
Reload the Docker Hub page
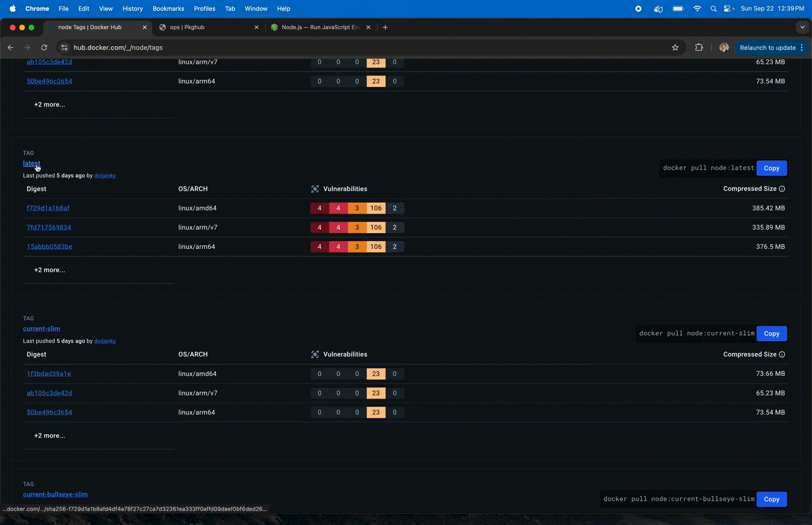[x=44, y=48]
